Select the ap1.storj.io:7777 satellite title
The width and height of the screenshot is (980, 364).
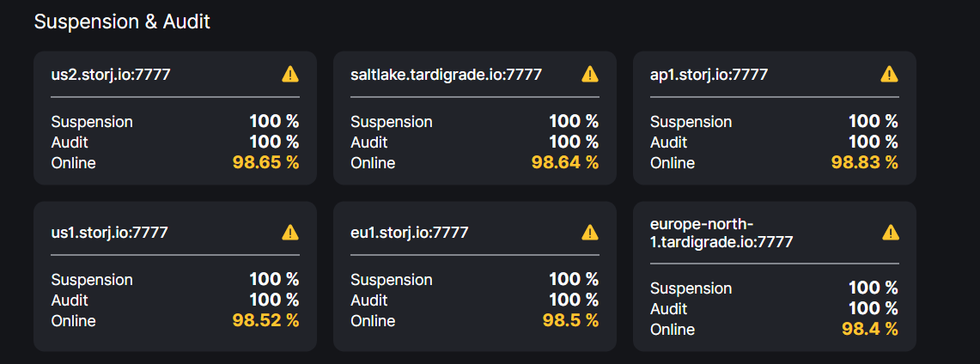tap(709, 75)
